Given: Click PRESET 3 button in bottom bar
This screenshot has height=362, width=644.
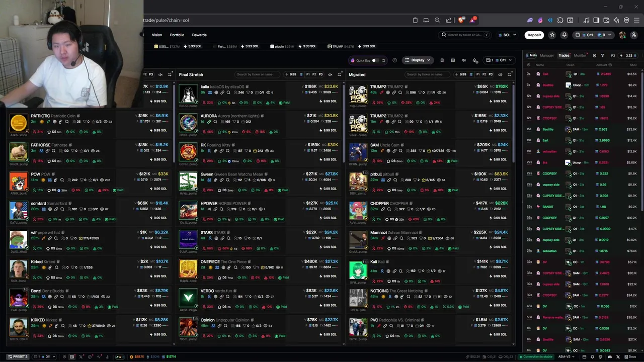Looking at the screenshot, I should pyautogui.click(x=18, y=356).
